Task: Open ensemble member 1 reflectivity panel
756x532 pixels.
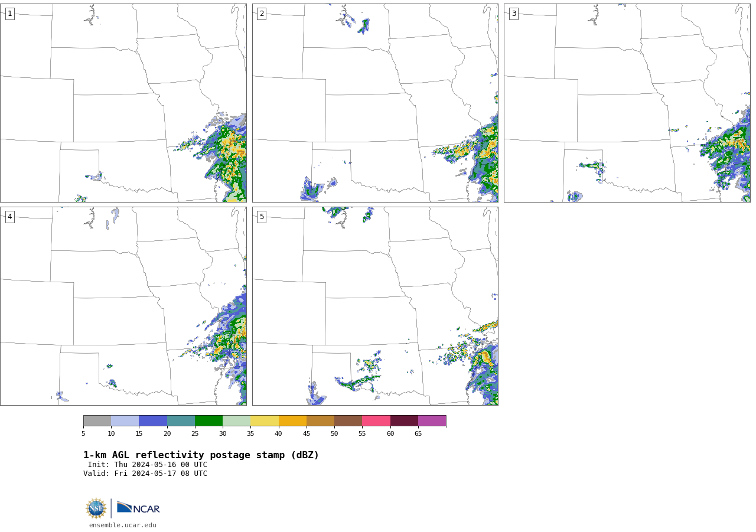Action: pos(123,103)
